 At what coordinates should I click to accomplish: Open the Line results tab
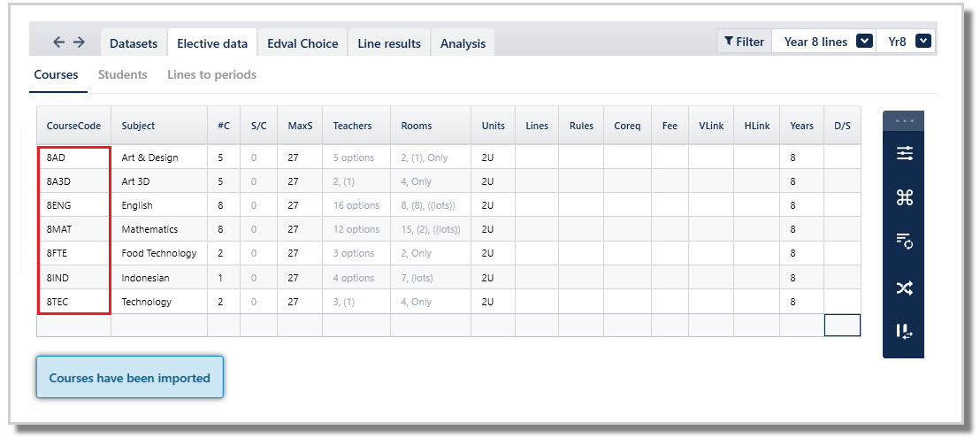[389, 43]
